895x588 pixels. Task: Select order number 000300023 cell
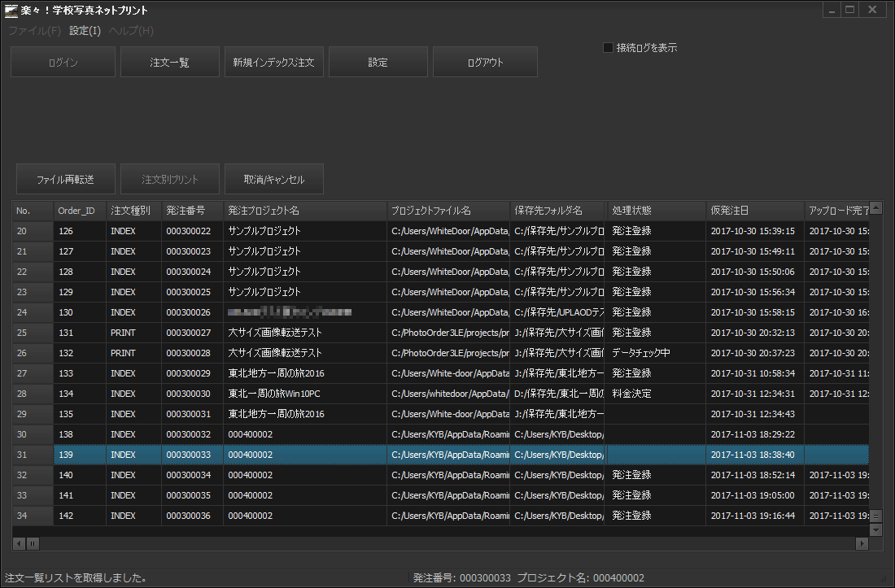coord(192,251)
